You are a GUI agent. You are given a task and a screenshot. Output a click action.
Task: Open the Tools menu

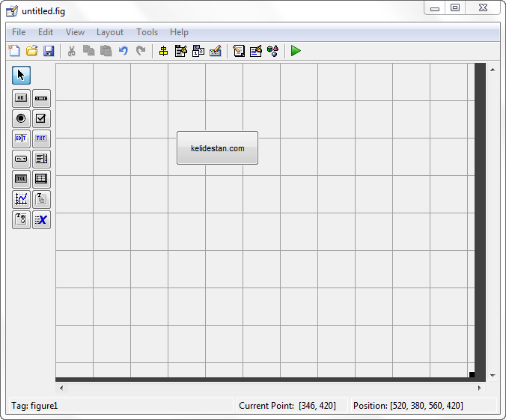click(x=147, y=32)
